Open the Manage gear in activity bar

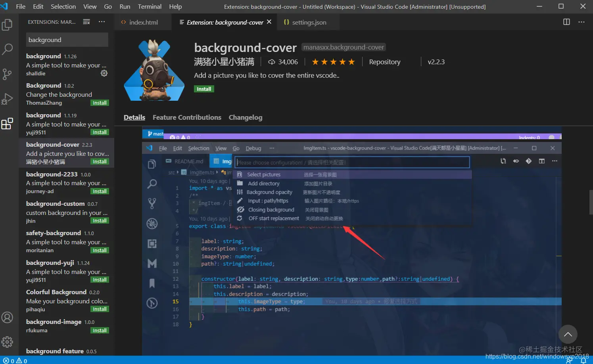(7, 342)
